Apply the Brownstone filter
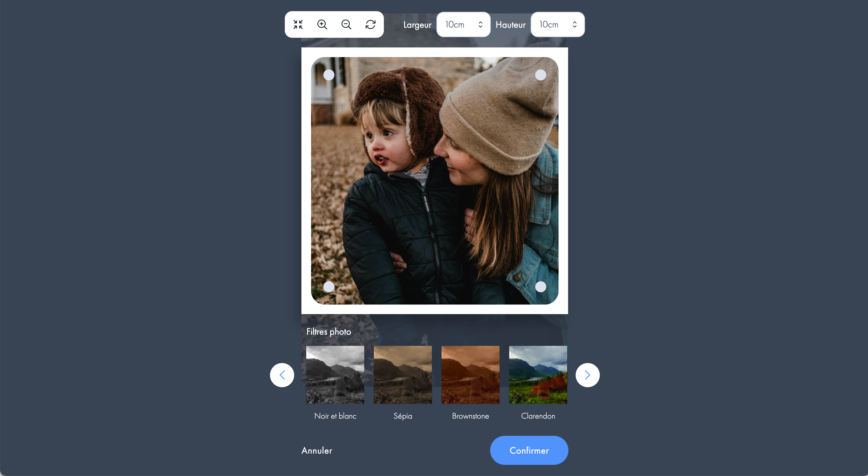 pos(470,375)
